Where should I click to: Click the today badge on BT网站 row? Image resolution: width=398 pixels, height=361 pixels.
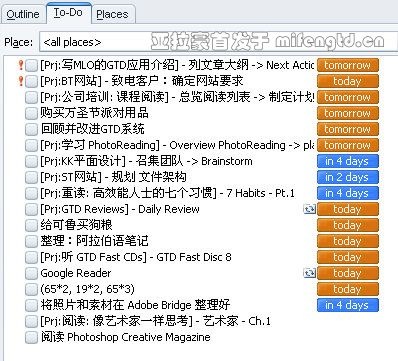point(348,81)
